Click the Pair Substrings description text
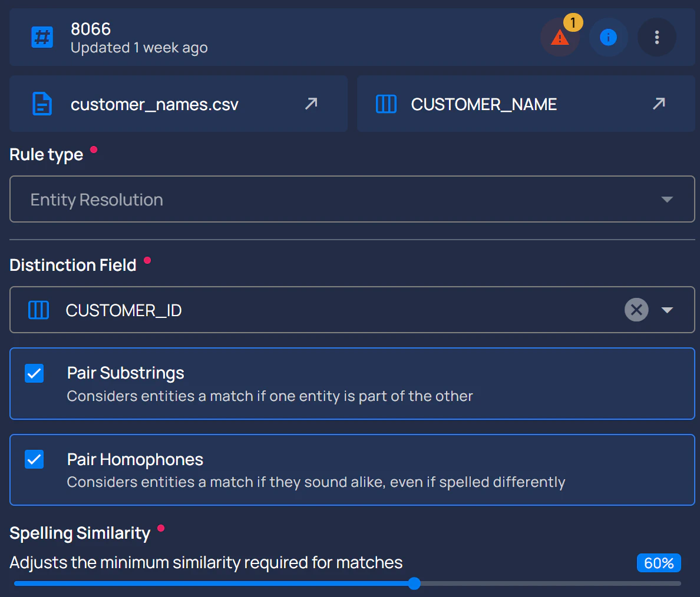 [270, 396]
